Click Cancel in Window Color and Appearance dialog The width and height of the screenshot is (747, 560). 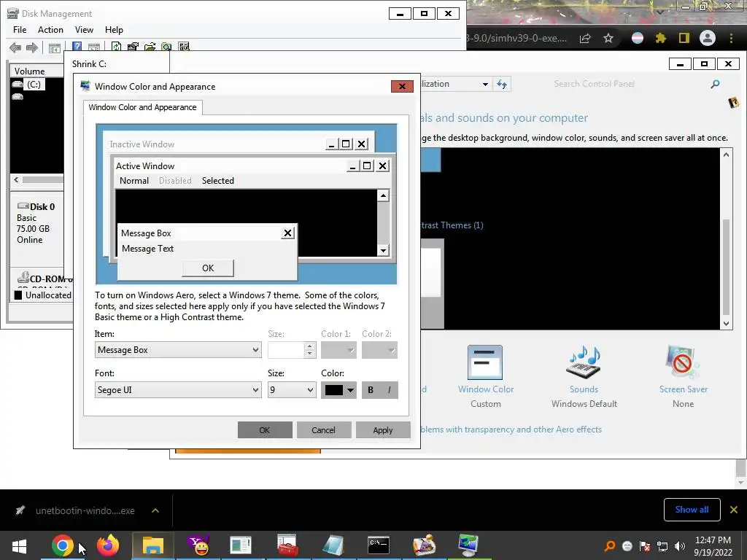(x=323, y=430)
